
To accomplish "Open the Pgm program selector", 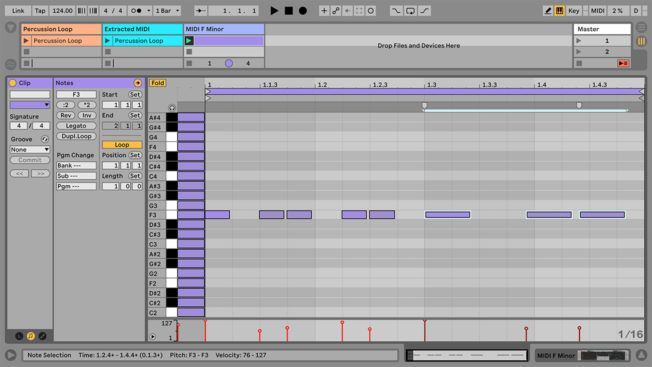I will pyautogui.click(x=76, y=186).
